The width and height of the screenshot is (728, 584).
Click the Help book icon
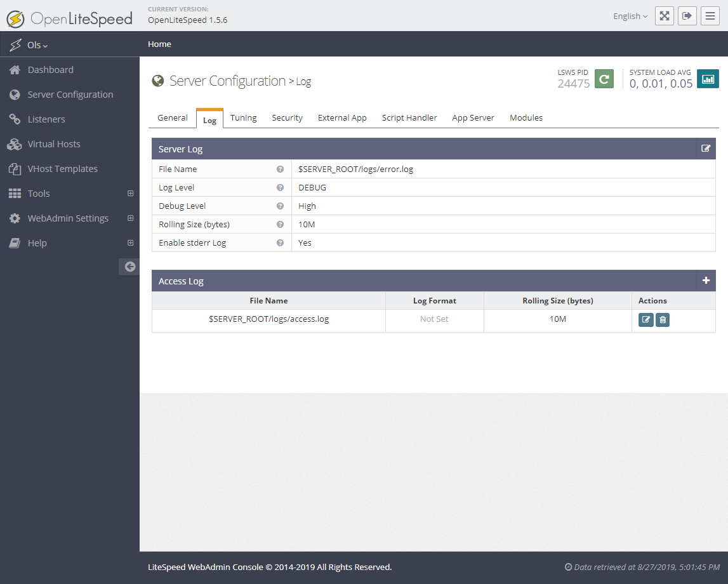pyautogui.click(x=15, y=243)
